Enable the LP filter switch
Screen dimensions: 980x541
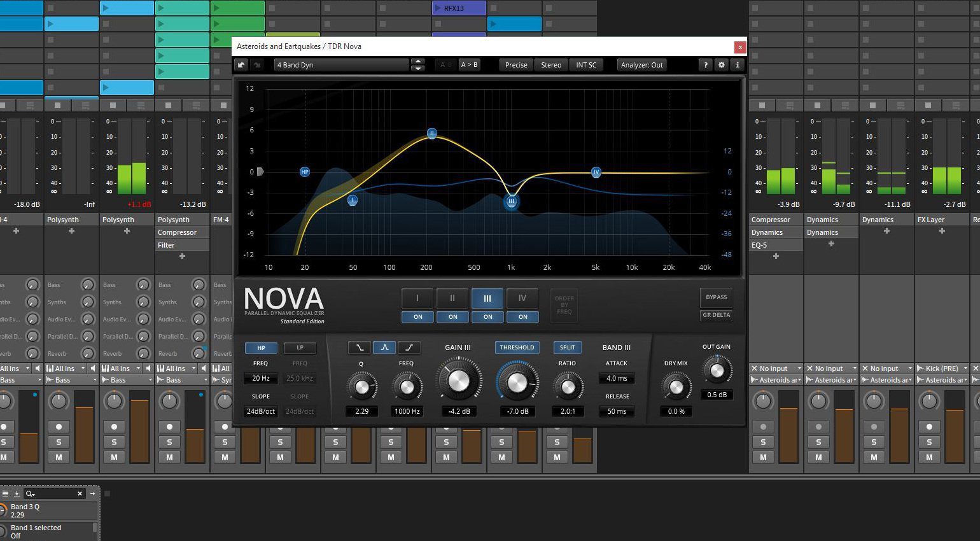pyautogui.click(x=300, y=348)
